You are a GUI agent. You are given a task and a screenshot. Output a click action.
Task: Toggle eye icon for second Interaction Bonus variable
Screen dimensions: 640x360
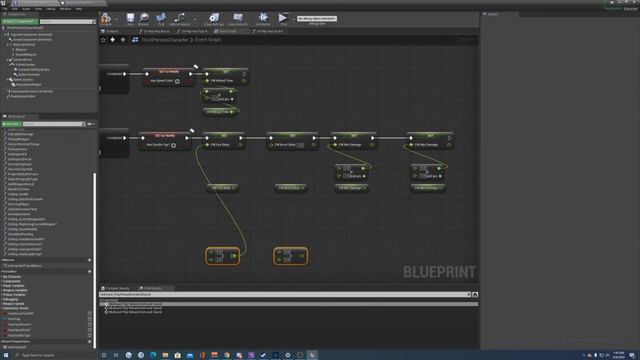click(x=89, y=319)
